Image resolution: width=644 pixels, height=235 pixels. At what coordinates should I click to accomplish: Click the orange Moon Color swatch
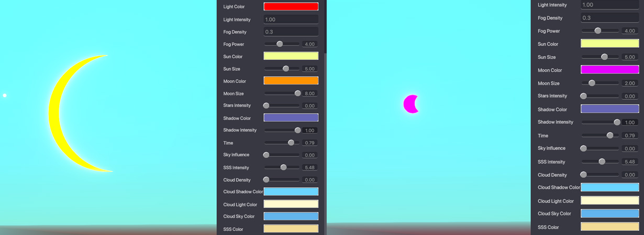[x=291, y=81]
